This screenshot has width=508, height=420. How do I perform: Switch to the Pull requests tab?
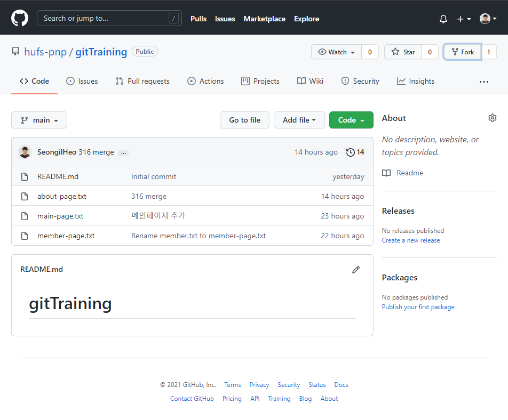pos(142,81)
